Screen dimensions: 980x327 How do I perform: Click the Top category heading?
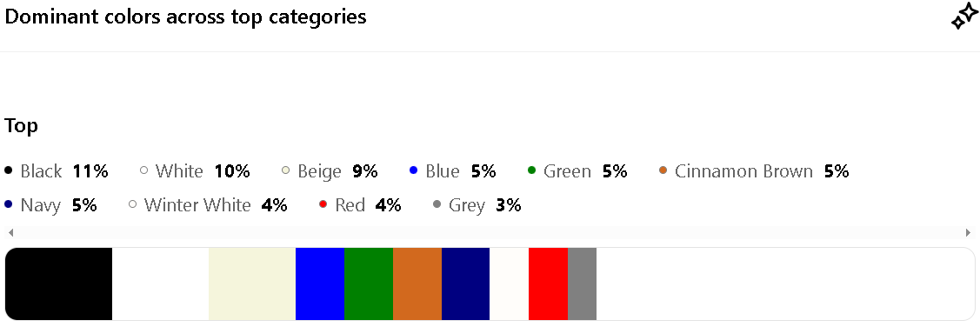click(x=21, y=126)
